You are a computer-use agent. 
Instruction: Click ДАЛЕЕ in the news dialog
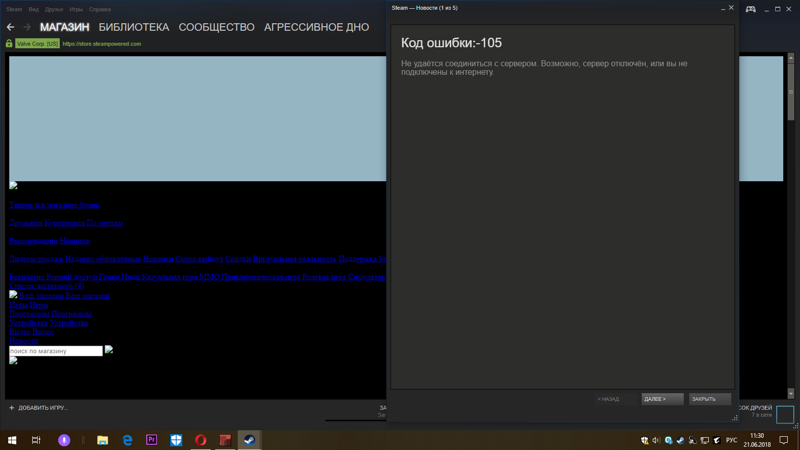[662, 399]
